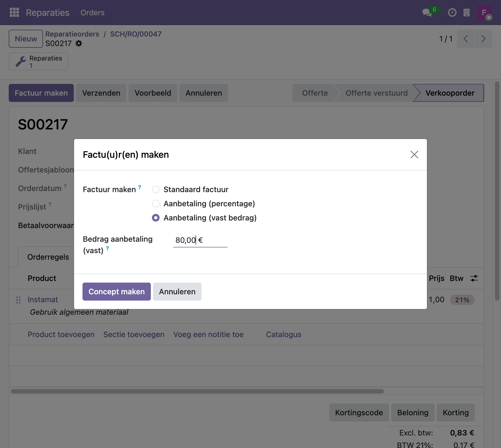Select the Offerte verstuurd status stage
501x448 pixels.
(x=376, y=93)
